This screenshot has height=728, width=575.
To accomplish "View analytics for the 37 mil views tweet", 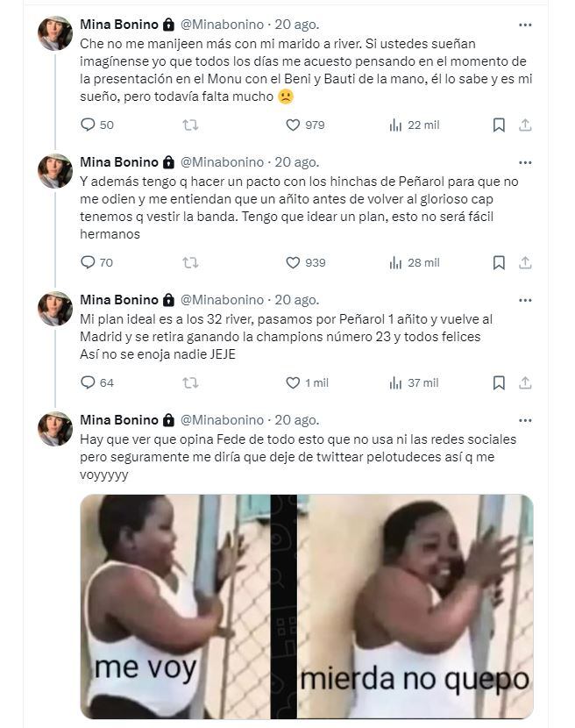I will point(396,382).
